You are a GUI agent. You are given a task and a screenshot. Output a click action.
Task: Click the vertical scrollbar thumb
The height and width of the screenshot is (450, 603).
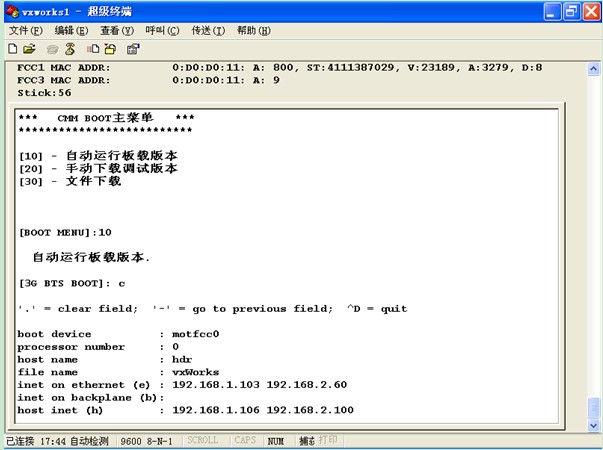click(594, 408)
